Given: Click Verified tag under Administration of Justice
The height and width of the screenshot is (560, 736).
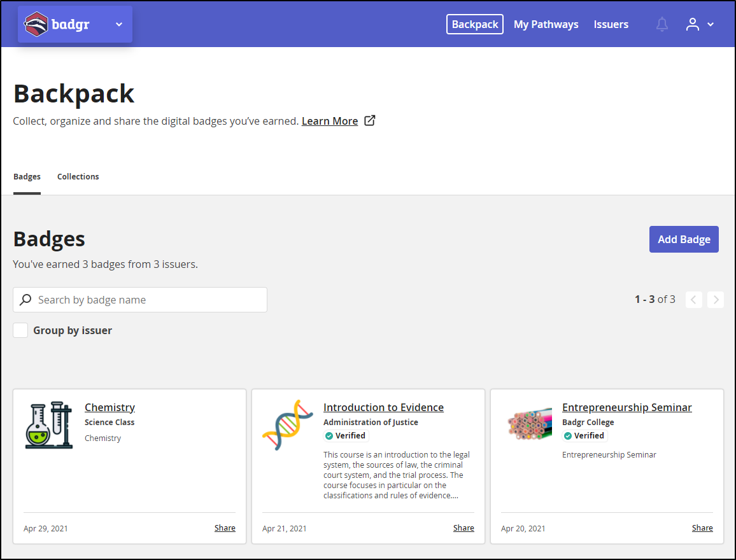Looking at the screenshot, I should (346, 436).
